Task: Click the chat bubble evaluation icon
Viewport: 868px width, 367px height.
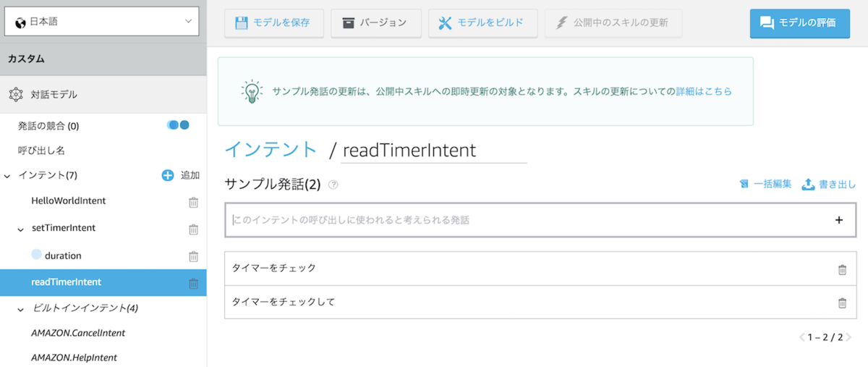Action: 767,22
